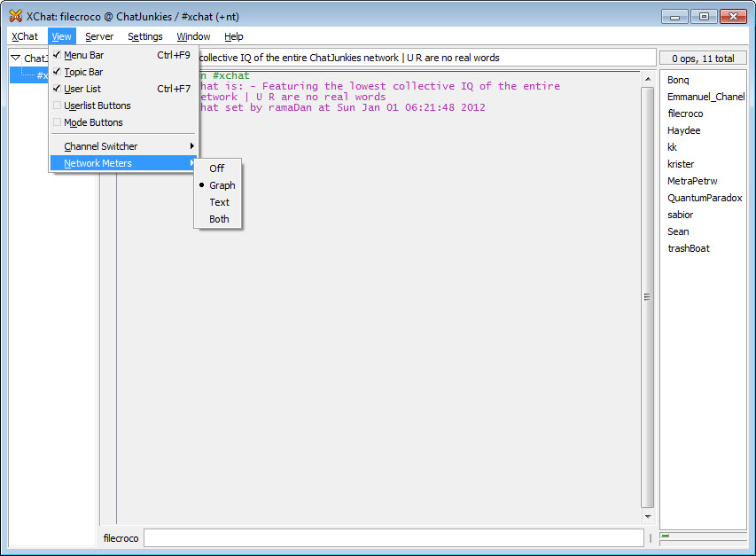Open the Server menu
This screenshot has height=556, width=756.
pos(99,36)
